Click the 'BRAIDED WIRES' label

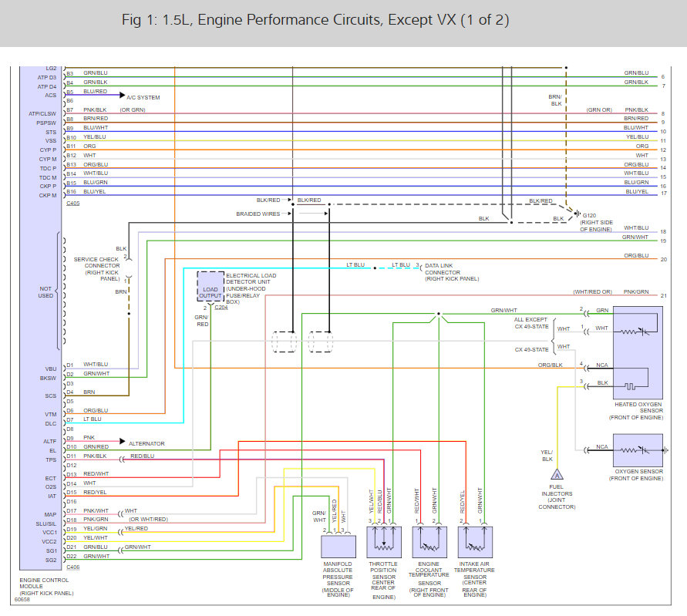click(258, 214)
